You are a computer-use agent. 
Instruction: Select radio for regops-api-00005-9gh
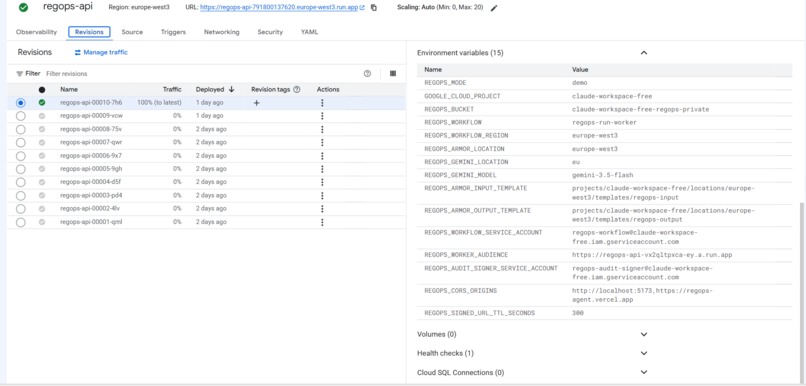coord(21,169)
